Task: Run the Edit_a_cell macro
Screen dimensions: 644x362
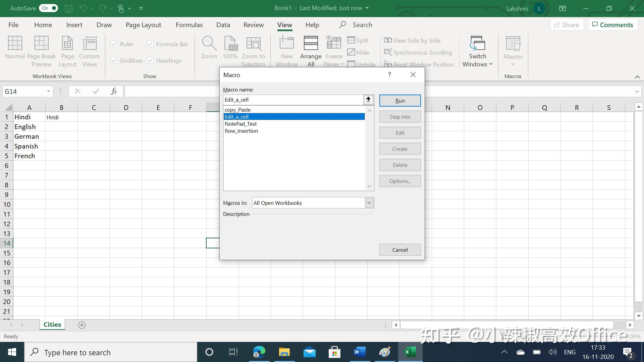Action: click(x=399, y=100)
